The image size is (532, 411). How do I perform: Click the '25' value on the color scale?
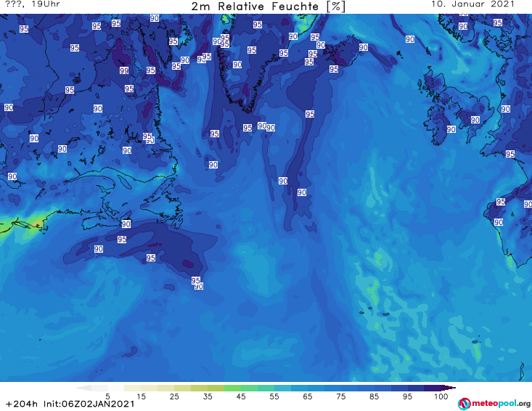pos(174,396)
